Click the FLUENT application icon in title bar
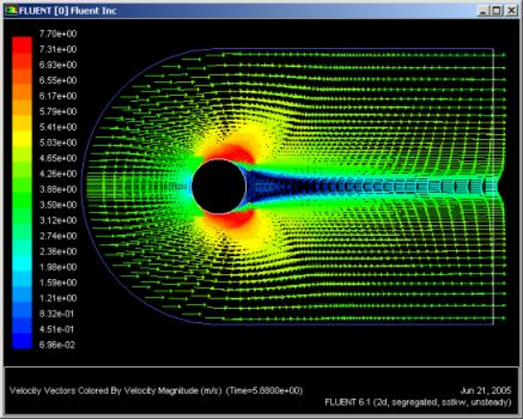This screenshot has width=523, height=420. click(x=12, y=11)
